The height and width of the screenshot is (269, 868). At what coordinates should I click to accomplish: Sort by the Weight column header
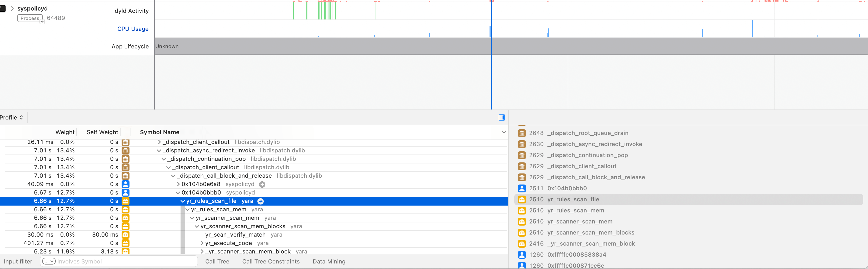[65, 132]
